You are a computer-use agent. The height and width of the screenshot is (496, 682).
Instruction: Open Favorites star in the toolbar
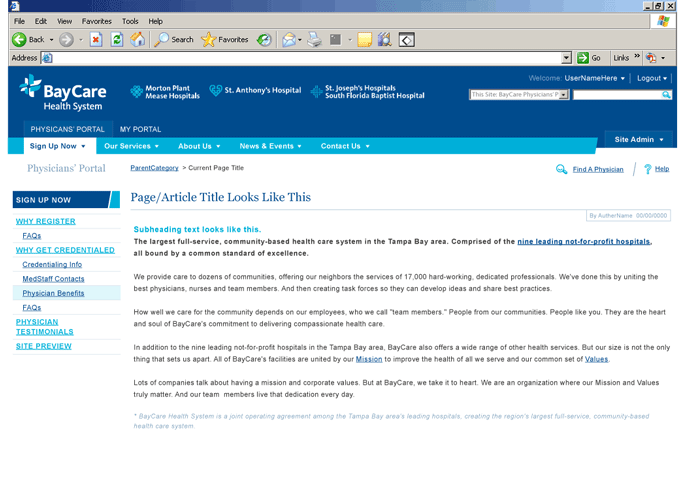pos(208,40)
